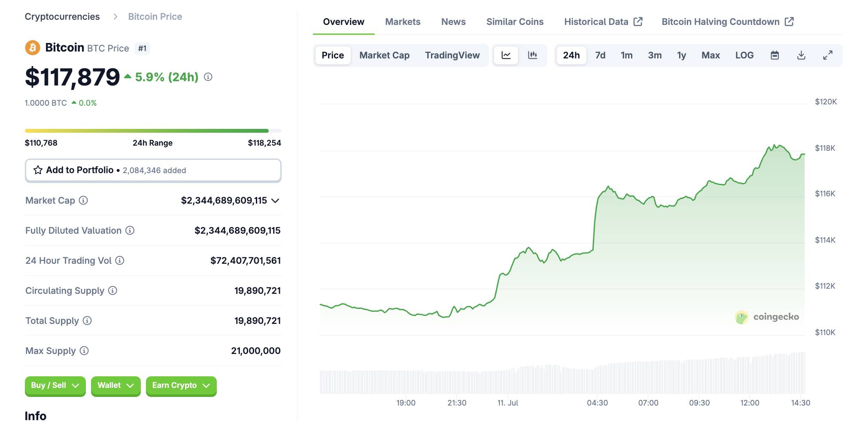Toggle LOG scale on chart
Screen dimensions: 868x421
pyautogui.click(x=744, y=55)
